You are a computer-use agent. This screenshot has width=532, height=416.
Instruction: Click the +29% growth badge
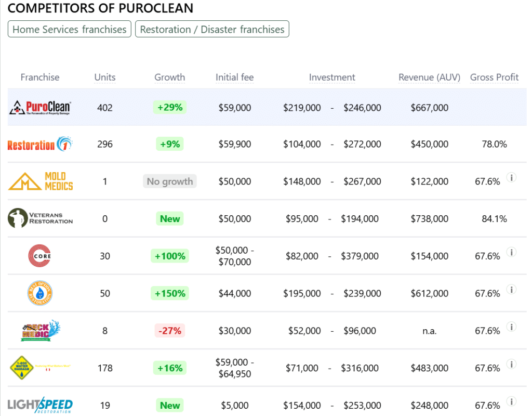click(x=170, y=107)
